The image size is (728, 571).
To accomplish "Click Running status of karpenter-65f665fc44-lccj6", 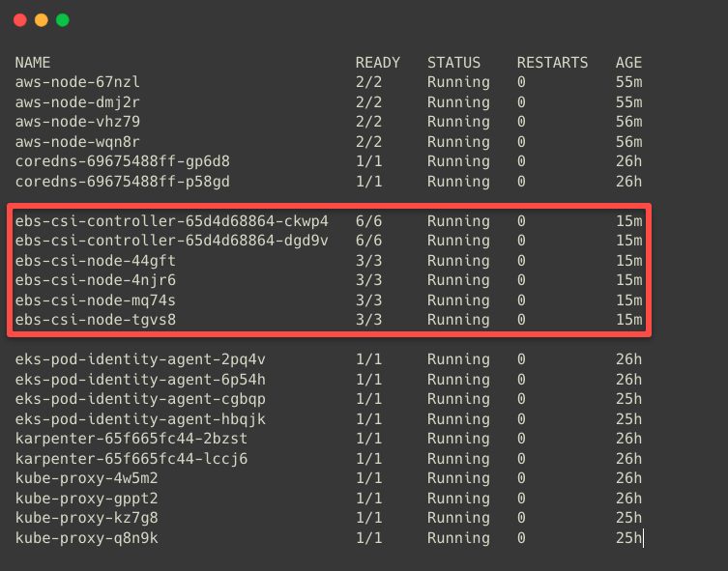I will click(x=458, y=459).
